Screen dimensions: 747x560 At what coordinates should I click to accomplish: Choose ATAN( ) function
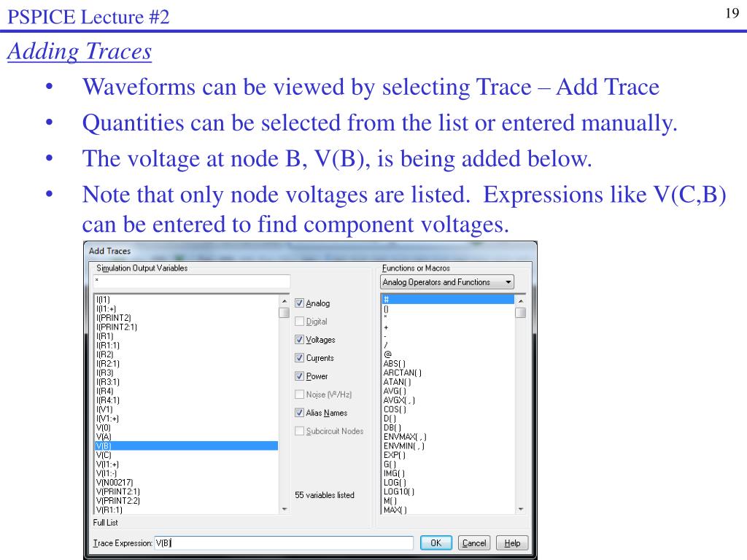397,382
